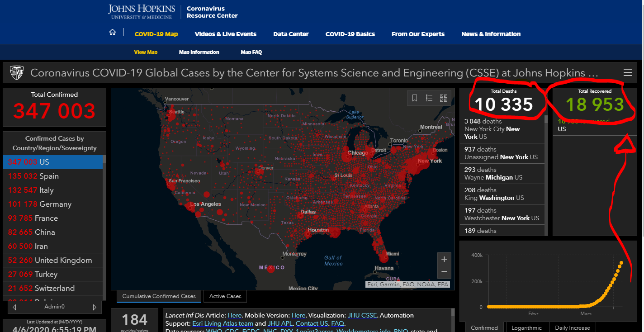644x332 pixels.
Task: Open the map legend list icon
Action: (x=429, y=98)
